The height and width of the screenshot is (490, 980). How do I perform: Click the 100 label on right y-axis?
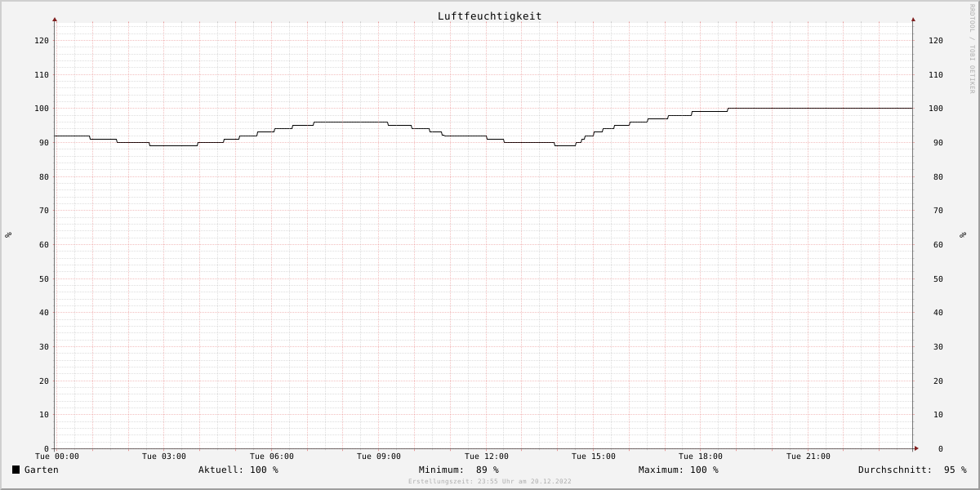click(x=936, y=109)
